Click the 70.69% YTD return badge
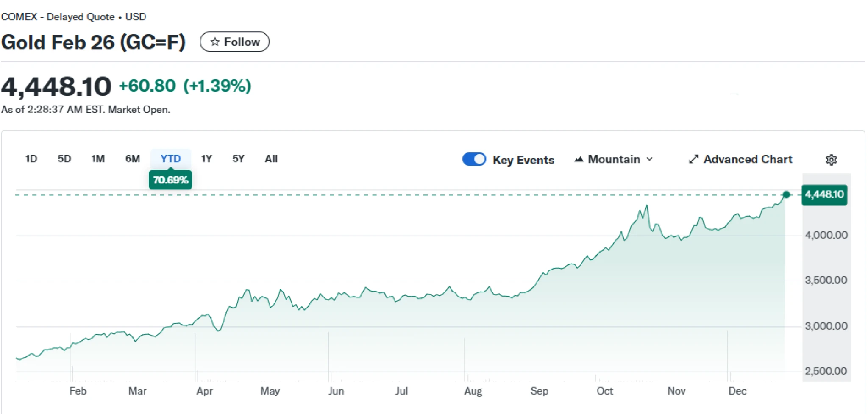868x414 pixels. click(x=170, y=180)
